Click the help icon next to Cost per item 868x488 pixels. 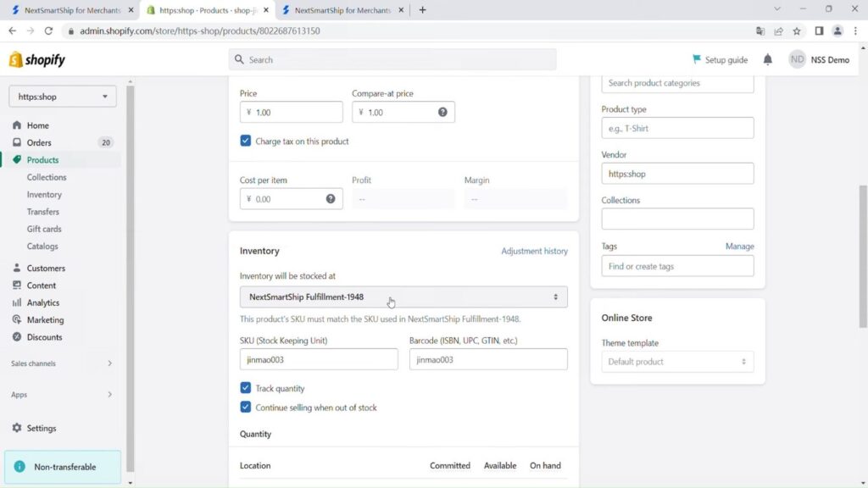coord(331,198)
